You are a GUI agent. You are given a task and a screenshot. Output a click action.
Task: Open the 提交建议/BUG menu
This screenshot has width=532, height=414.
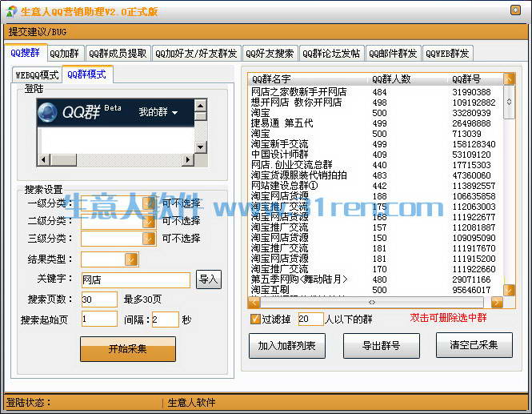pos(38,32)
